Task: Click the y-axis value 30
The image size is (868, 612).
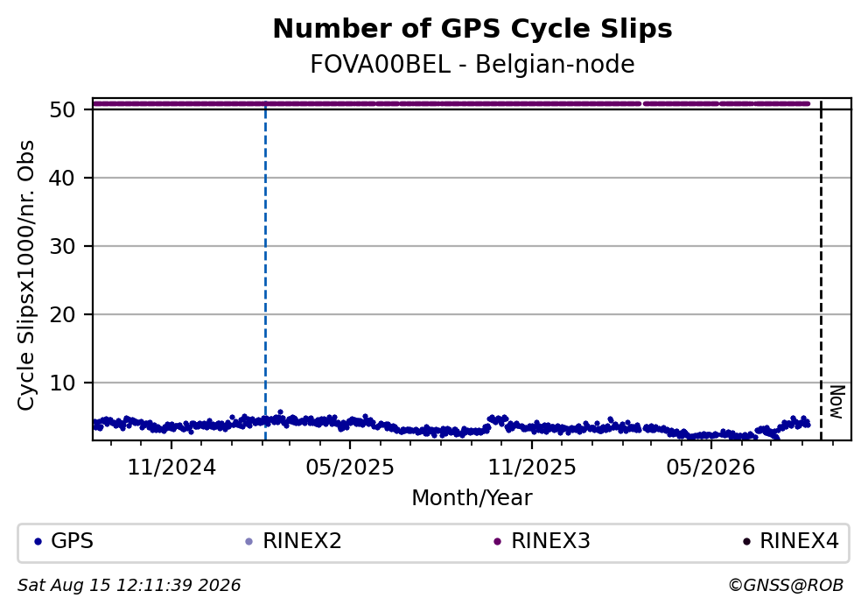Action: click(62, 246)
